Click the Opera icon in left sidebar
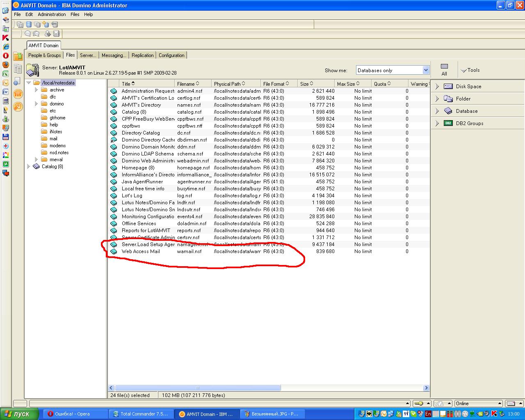 6,55
